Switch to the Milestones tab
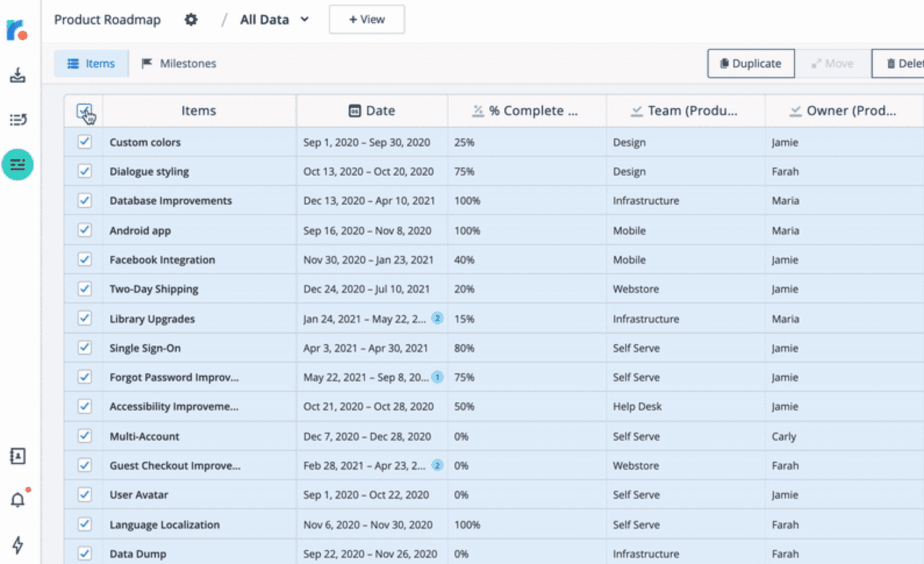924x564 pixels. tap(179, 63)
